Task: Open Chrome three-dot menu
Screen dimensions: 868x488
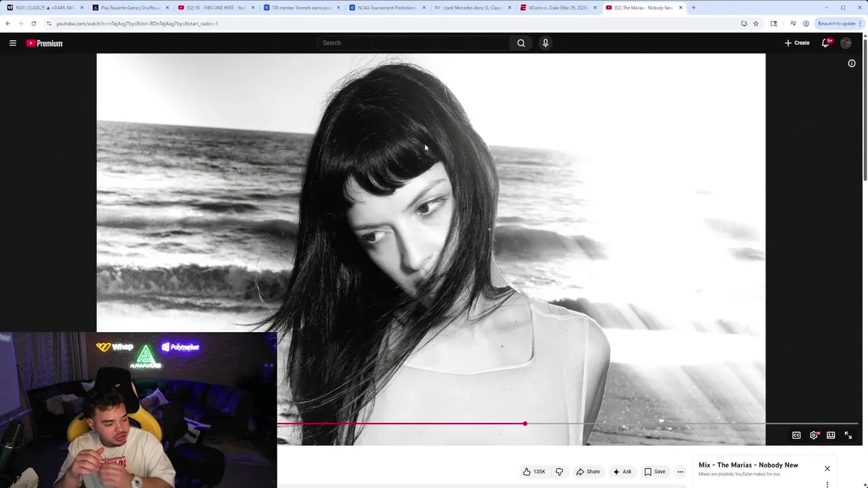Action: tap(861, 23)
